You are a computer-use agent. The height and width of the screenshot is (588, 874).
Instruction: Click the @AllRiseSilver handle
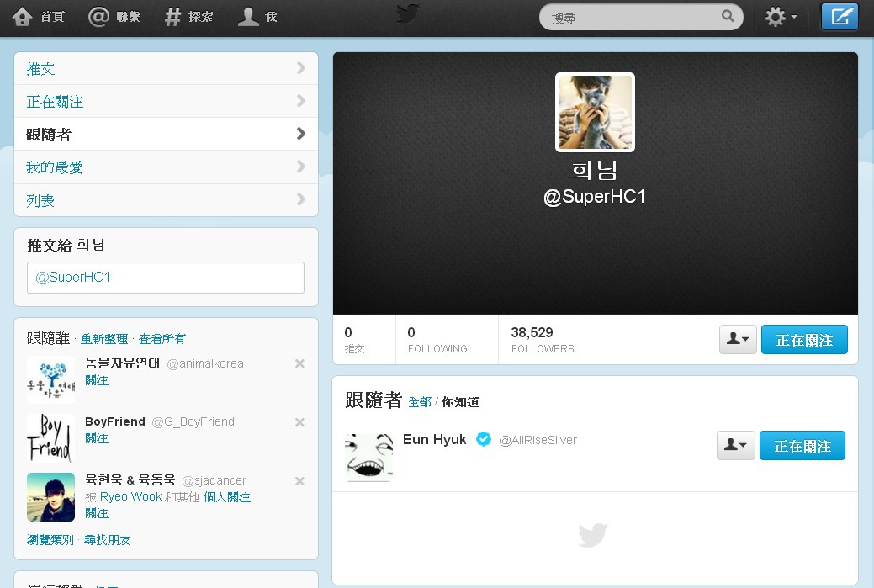point(538,440)
